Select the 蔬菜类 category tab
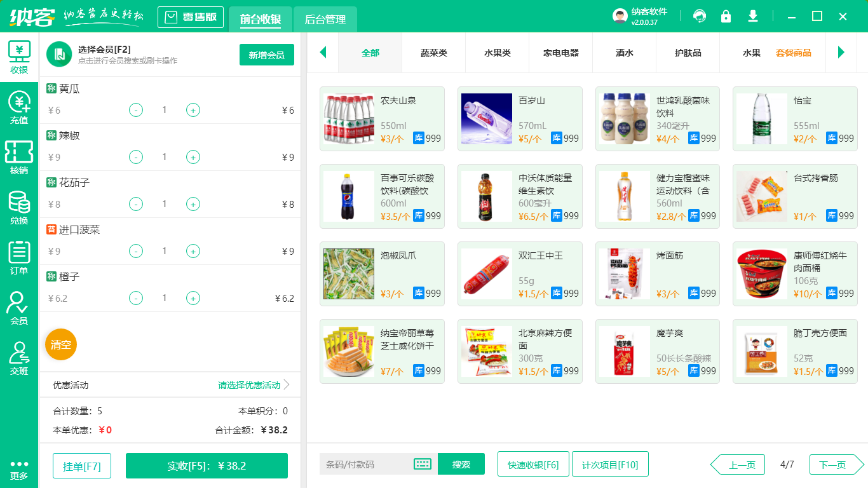868x488 pixels. [434, 53]
